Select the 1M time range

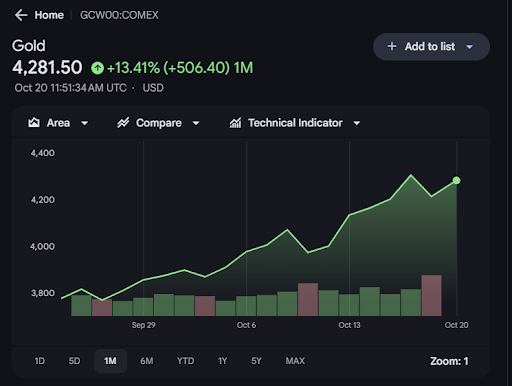[x=110, y=361]
